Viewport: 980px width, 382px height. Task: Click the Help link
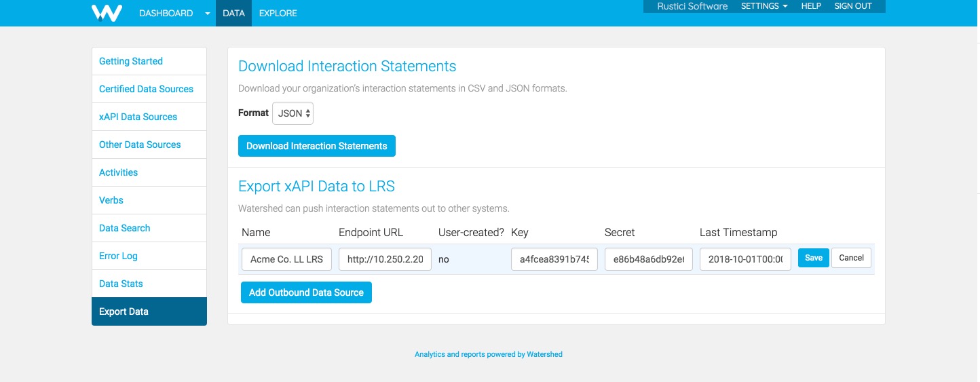pos(811,6)
